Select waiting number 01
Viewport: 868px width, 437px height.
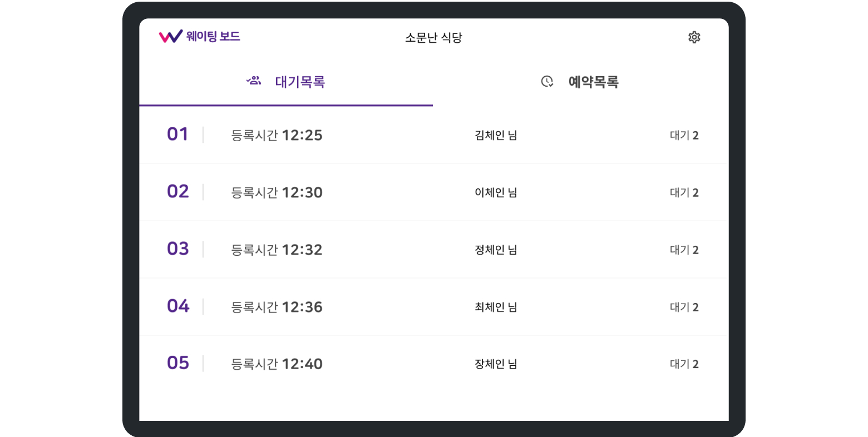pyautogui.click(x=177, y=135)
